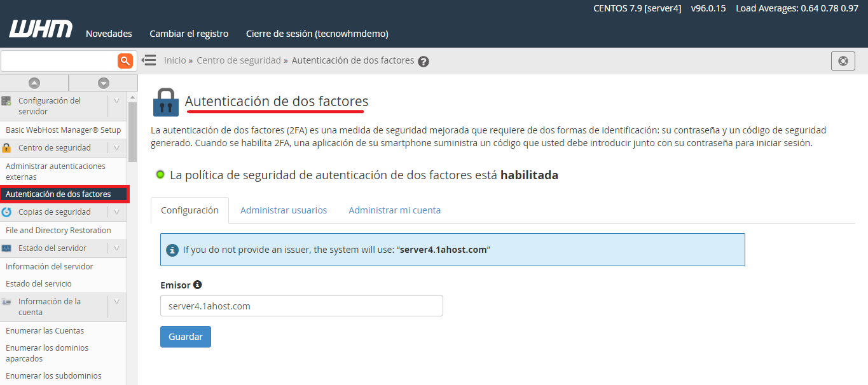Viewport: 868px width, 385px height.
Task: Go to Centro de seguridad breadcrumb
Action: (x=238, y=60)
